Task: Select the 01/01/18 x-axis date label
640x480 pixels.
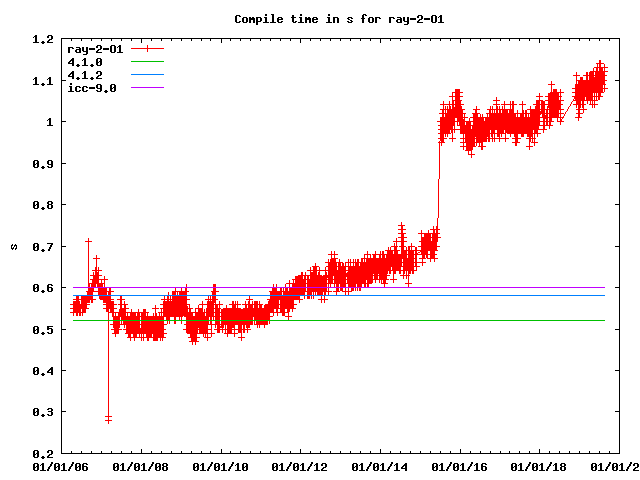Action: (x=540, y=466)
